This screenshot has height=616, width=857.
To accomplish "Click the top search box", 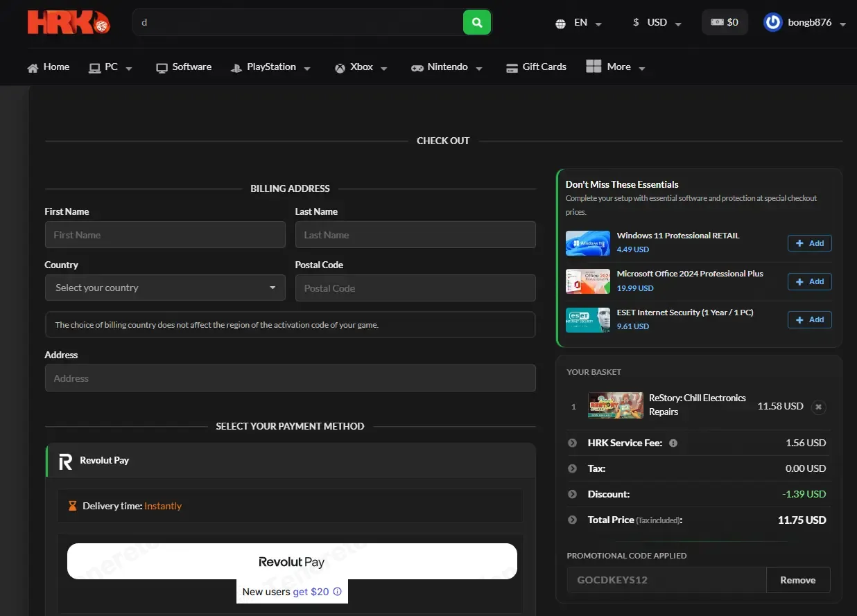I will 298,22.
